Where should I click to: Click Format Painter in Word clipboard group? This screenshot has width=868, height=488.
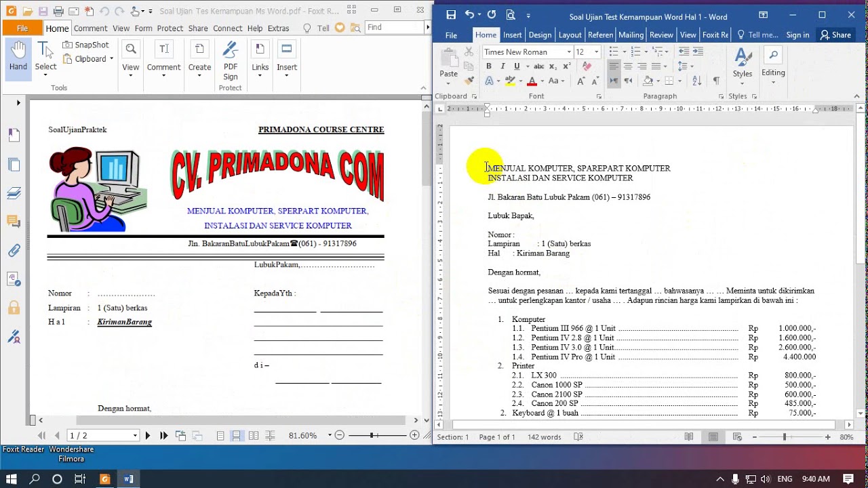[469, 80]
